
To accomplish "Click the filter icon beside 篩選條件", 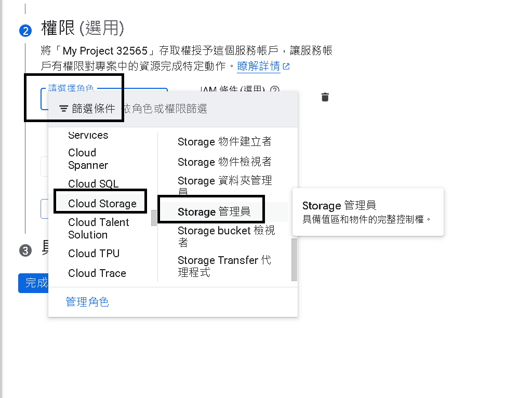I will tap(63, 109).
